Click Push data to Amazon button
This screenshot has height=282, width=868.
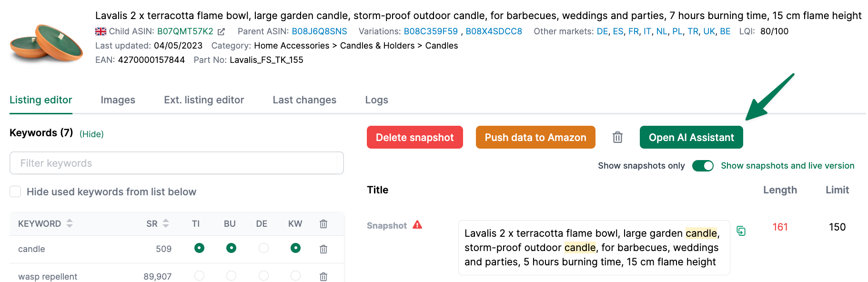535,137
